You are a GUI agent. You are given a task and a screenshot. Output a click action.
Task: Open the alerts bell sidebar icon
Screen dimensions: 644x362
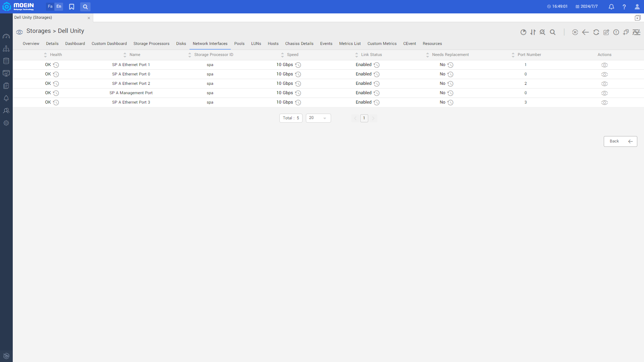pos(6,98)
